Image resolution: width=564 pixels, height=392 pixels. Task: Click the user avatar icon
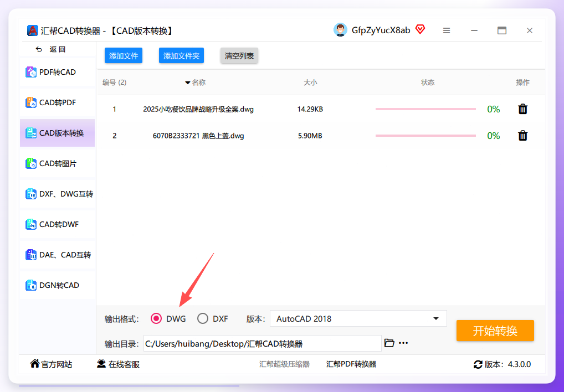(x=340, y=30)
